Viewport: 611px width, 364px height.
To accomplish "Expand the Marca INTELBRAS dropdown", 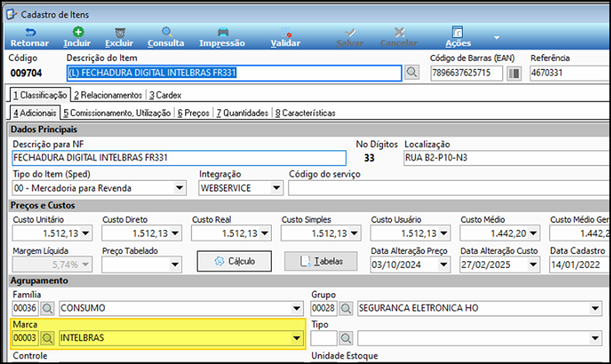I will click(x=297, y=338).
